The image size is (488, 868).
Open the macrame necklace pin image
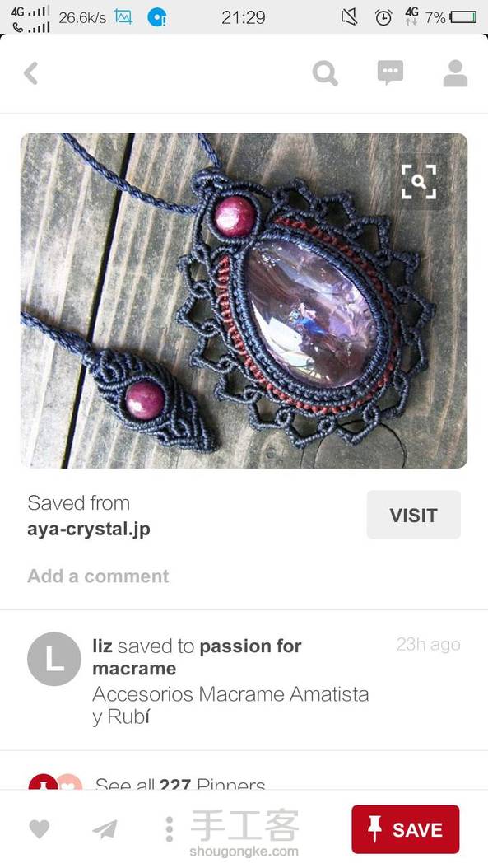pos(244,301)
